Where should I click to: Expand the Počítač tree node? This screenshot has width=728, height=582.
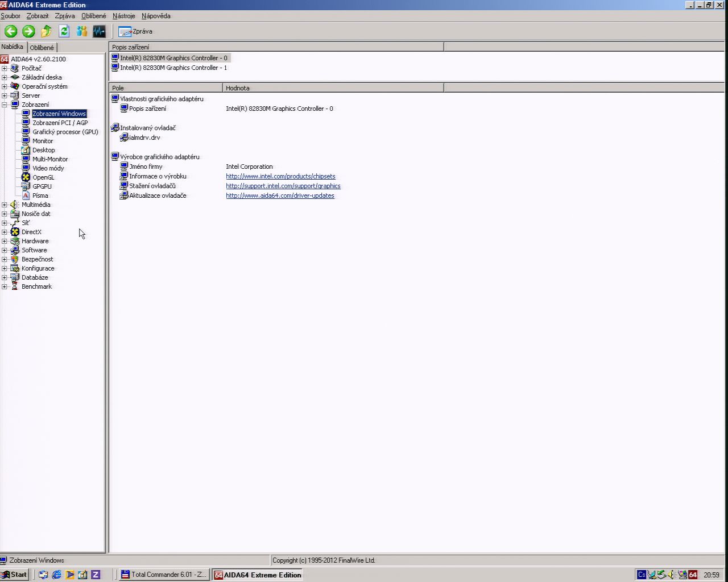[5, 68]
